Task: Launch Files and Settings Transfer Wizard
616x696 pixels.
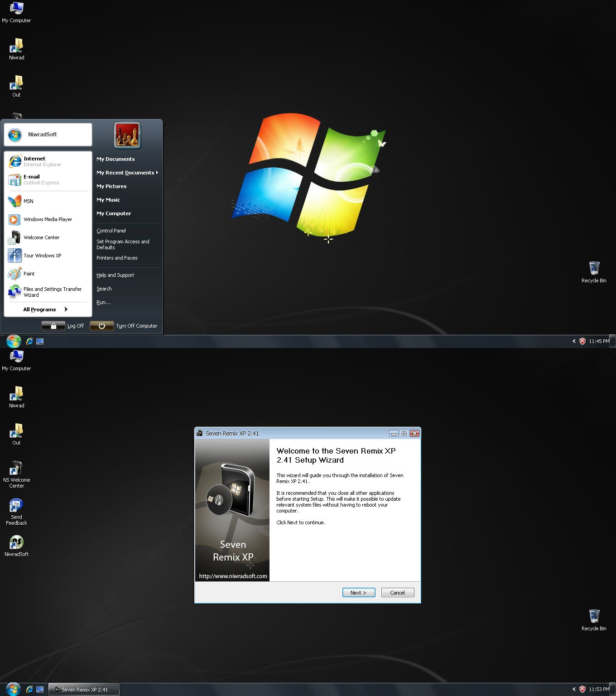Action: (48, 292)
